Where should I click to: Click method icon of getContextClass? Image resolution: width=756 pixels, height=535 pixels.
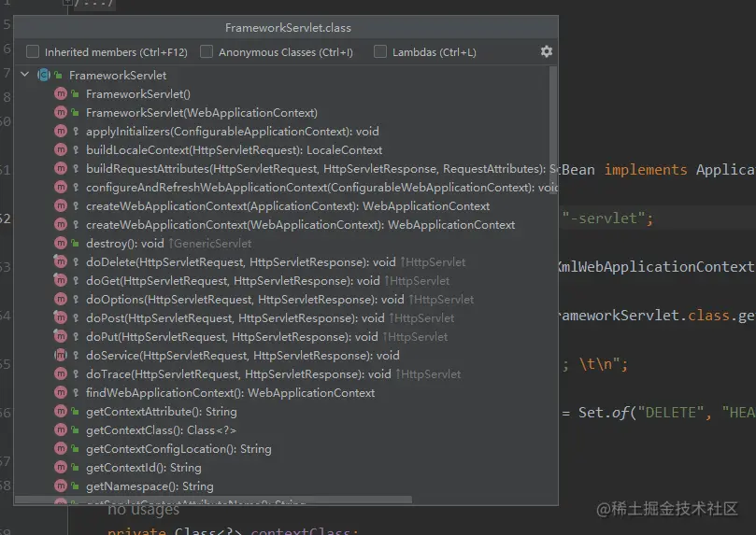coord(61,430)
